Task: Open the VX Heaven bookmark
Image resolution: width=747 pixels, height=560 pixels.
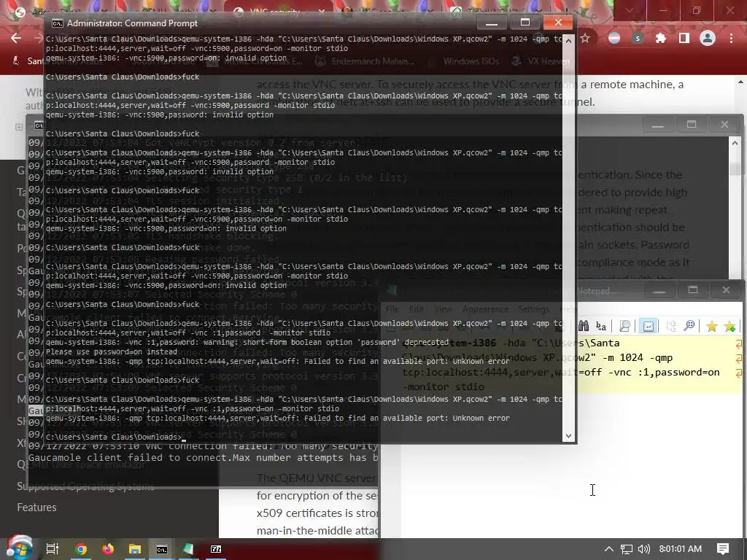Action: 541,61
